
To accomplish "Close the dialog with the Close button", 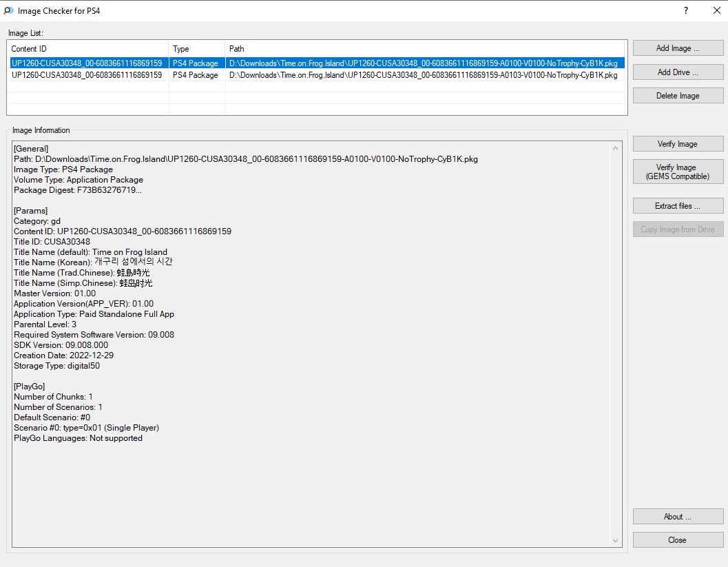I will click(678, 540).
